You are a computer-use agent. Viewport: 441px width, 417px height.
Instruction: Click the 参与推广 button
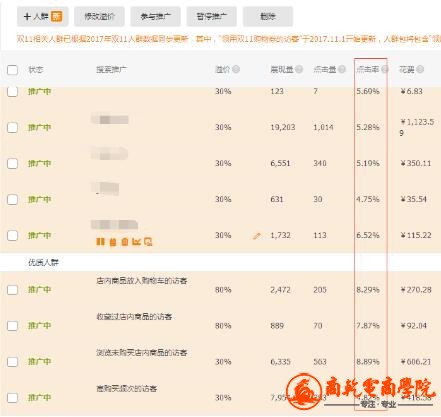click(x=155, y=16)
